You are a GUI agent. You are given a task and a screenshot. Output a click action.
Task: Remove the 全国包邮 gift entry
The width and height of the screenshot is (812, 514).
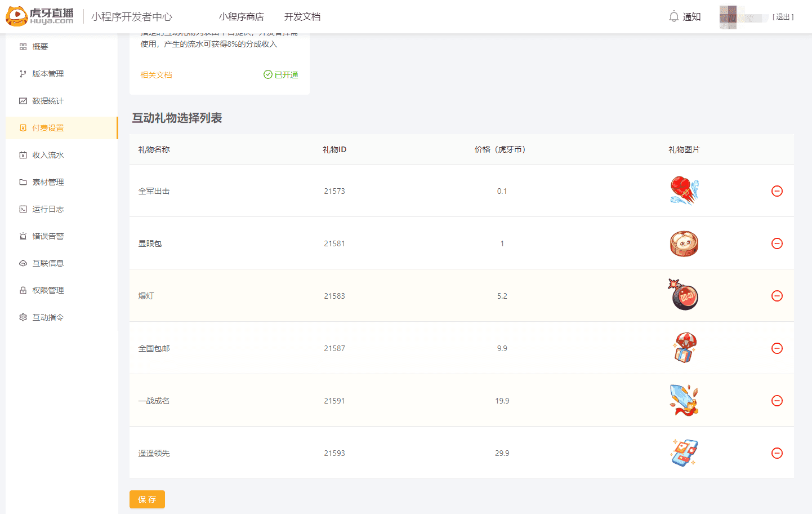777,348
